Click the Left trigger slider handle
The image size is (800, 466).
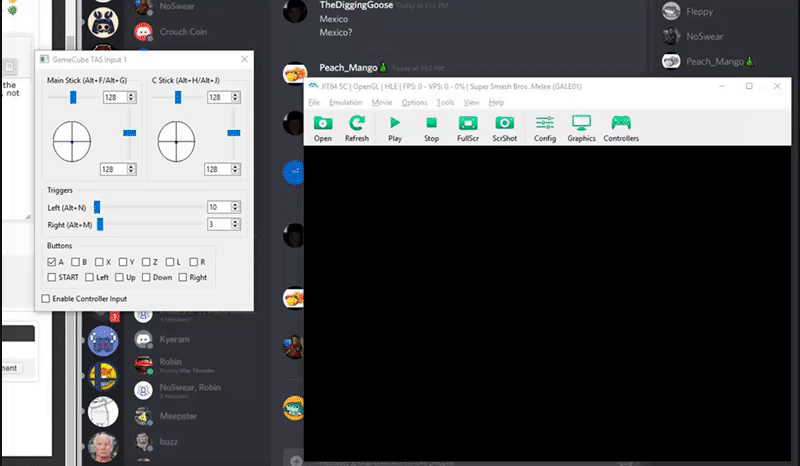pyautogui.click(x=97, y=207)
